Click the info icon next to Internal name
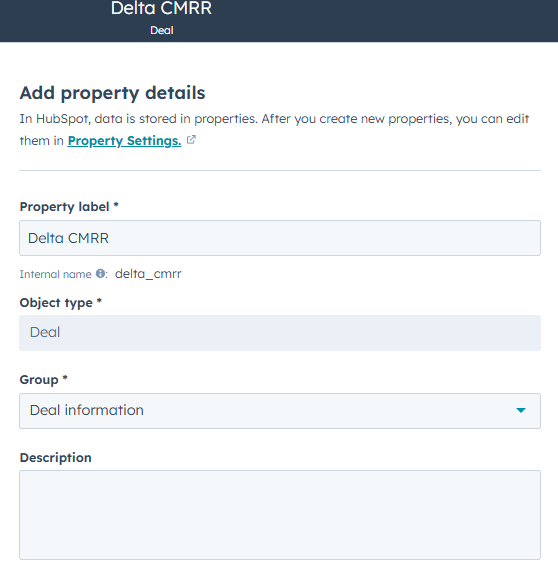Image resolution: width=558 pixels, height=581 pixels. click(x=100, y=273)
